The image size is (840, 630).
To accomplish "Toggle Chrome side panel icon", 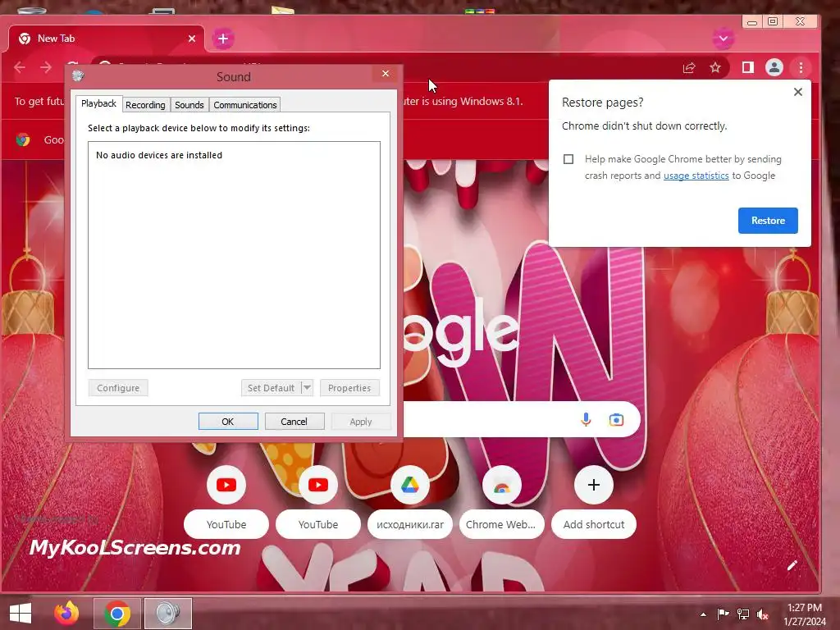I will coord(748,67).
